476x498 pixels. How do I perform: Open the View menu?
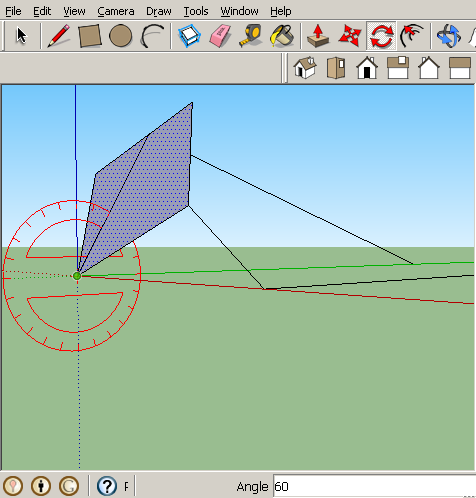74,11
